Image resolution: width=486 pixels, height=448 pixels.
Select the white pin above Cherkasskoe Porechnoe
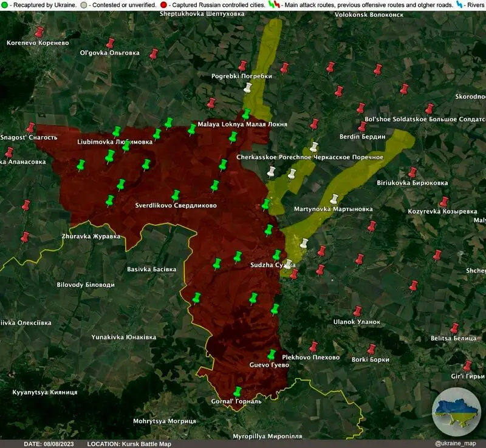(314, 147)
